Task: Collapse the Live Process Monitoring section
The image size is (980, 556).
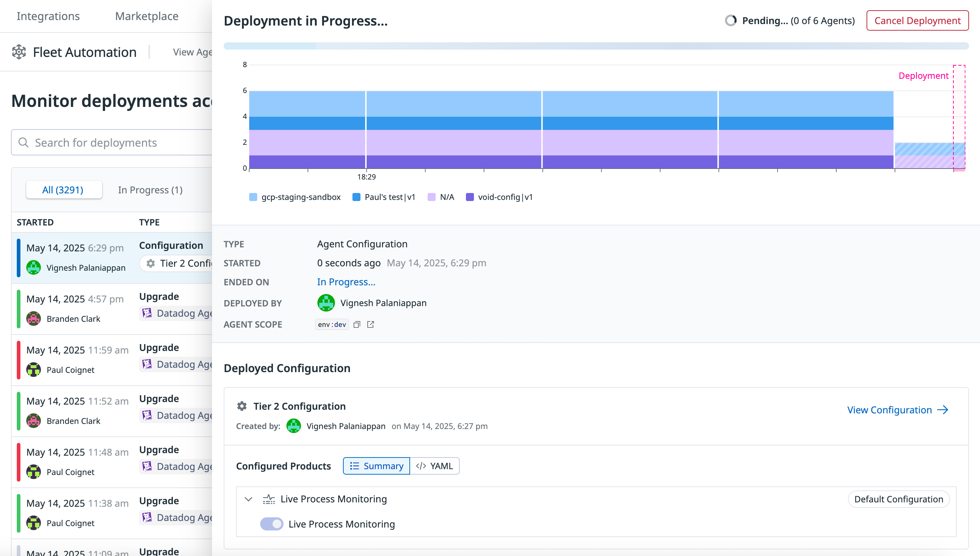Action: (x=249, y=499)
